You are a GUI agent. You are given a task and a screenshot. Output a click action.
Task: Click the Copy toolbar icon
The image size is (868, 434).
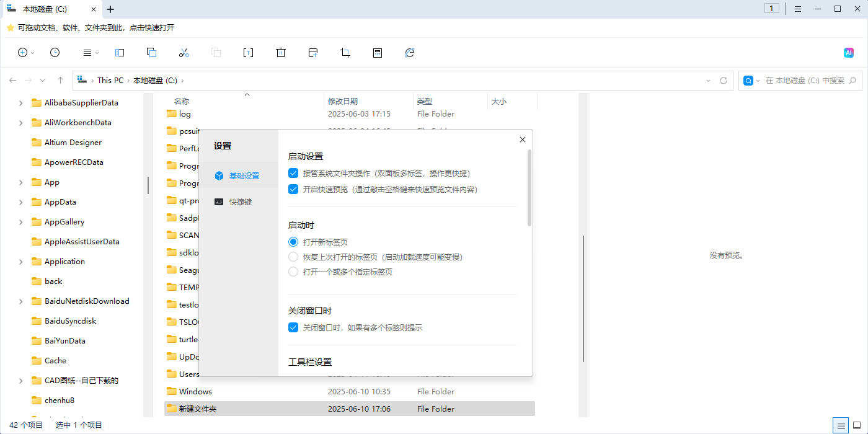151,53
